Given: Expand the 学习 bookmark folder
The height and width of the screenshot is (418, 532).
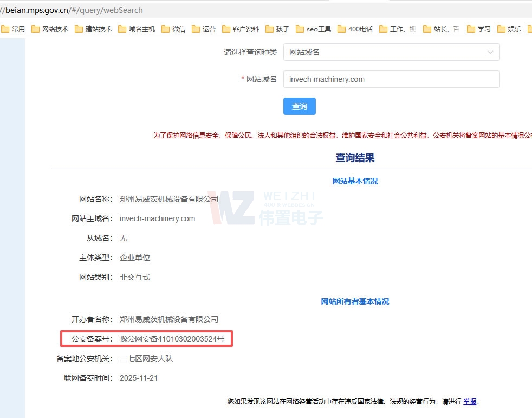Looking at the screenshot, I should [x=479, y=29].
